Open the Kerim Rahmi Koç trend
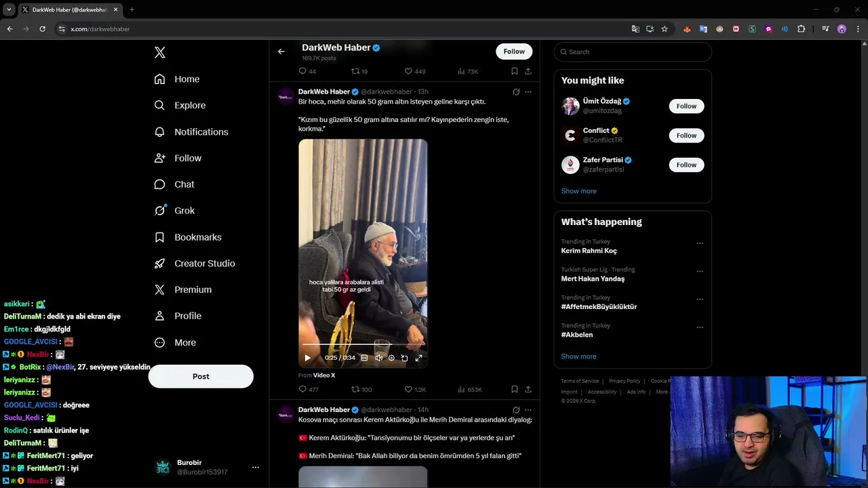 589,251
